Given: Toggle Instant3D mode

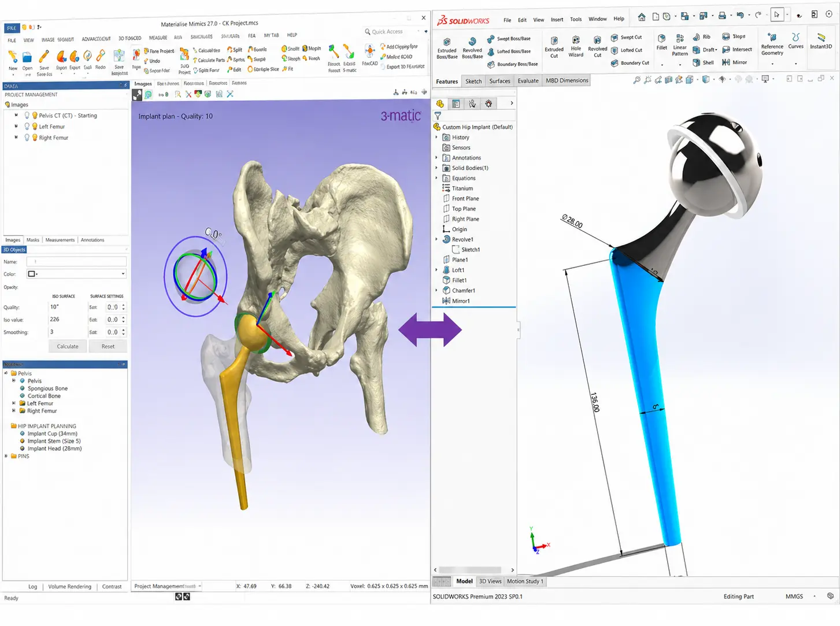Looking at the screenshot, I should point(821,41).
